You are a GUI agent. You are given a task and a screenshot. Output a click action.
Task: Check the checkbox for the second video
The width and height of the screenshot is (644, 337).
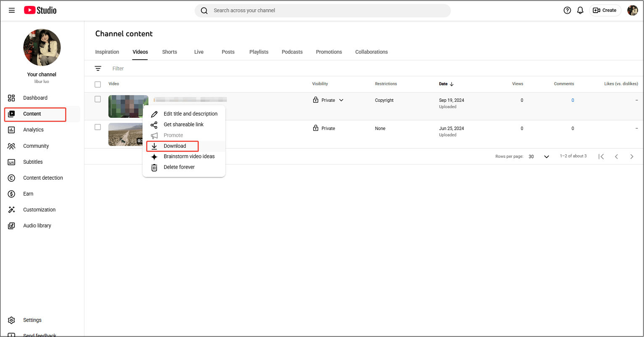(x=98, y=127)
